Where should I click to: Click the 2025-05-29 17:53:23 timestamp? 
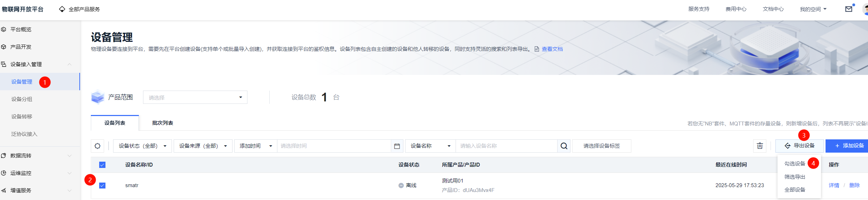point(740,185)
